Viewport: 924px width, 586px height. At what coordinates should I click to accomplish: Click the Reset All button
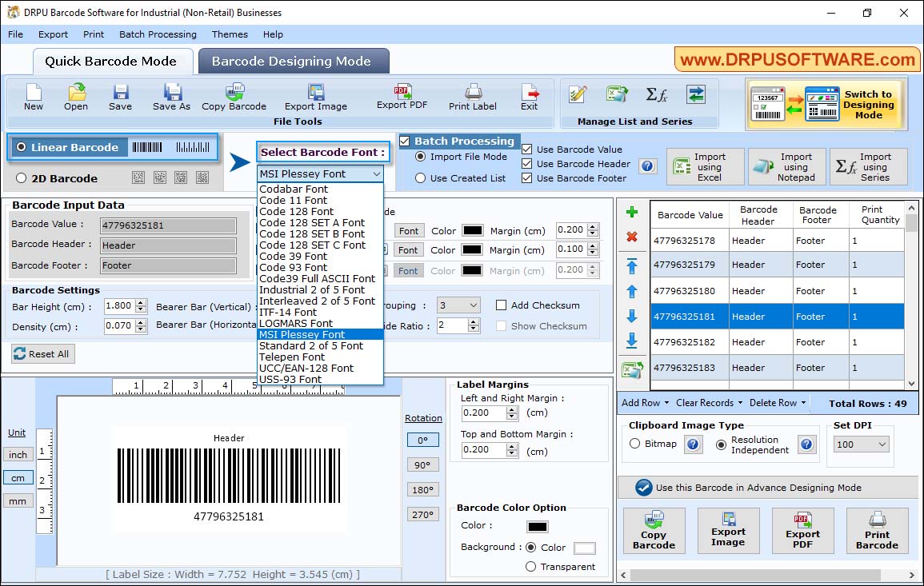42,353
